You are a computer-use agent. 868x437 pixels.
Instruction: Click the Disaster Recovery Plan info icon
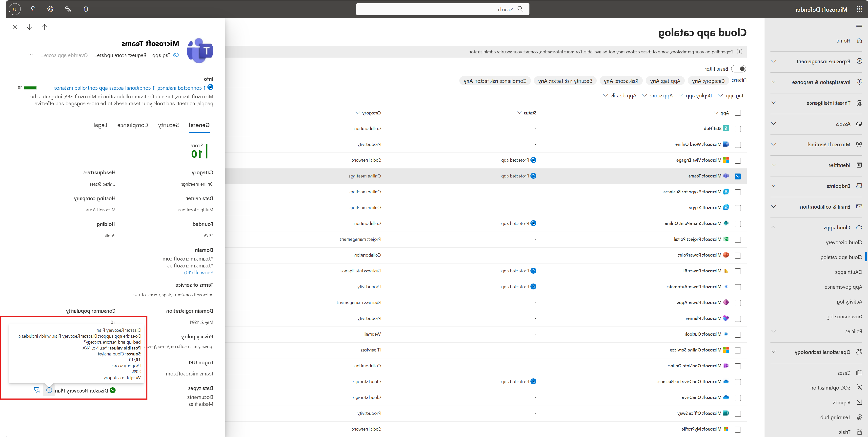[x=49, y=390]
